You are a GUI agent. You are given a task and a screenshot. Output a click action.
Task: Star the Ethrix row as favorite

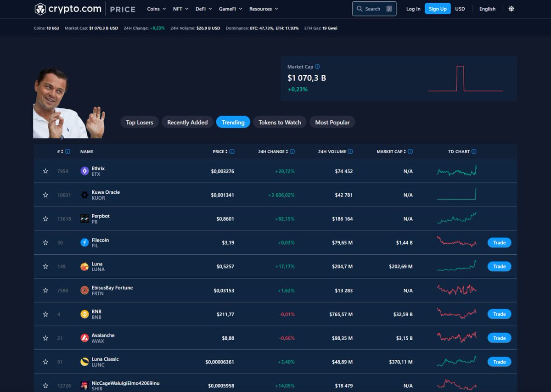click(45, 171)
